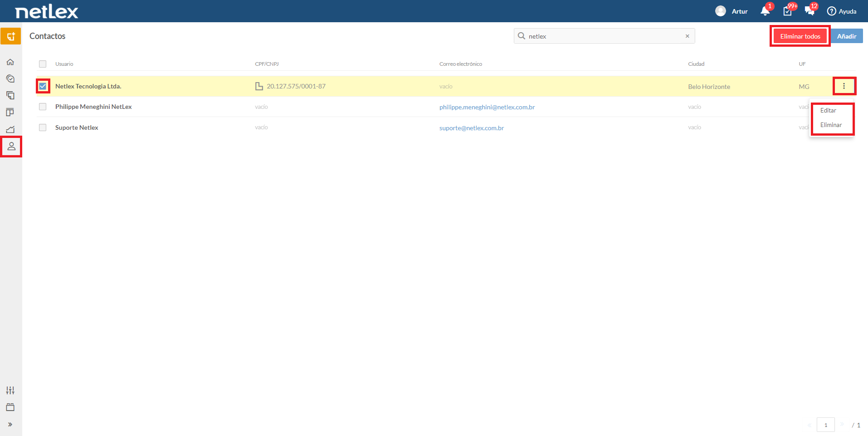
Task: Choose Editar from the context menu
Action: click(x=828, y=110)
